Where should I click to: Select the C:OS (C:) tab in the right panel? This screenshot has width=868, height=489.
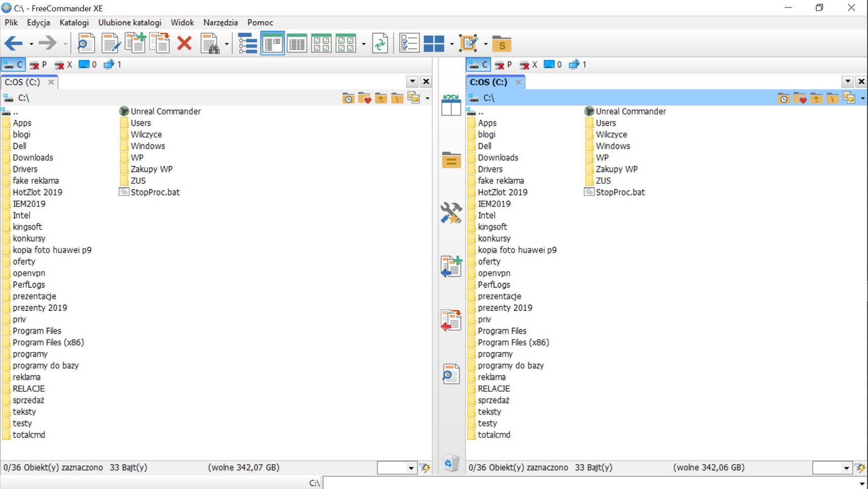click(489, 82)
